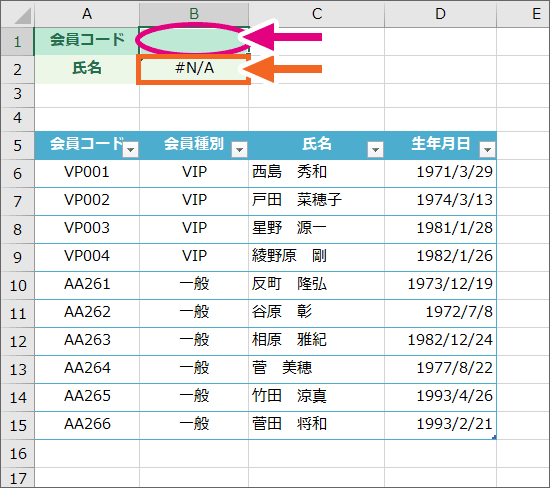Screen dimensions: 550x488
Task: Click the name 菅田 将和
Action: click(x=289, y=424)
